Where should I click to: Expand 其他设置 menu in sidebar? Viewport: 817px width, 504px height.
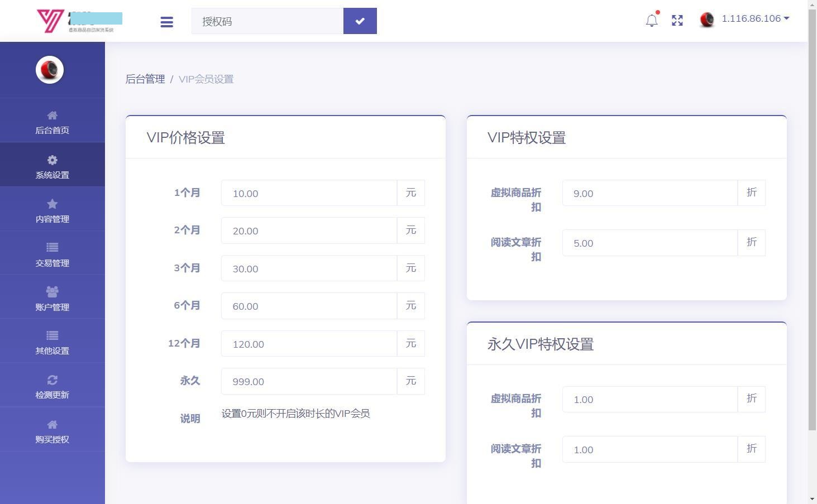click(52, 342)
